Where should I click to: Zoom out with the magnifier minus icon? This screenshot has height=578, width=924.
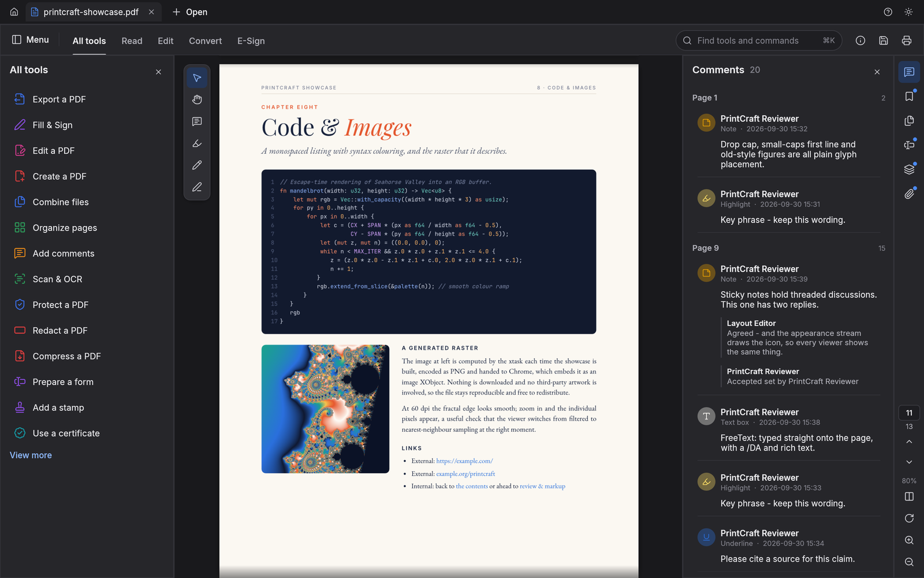909,562
